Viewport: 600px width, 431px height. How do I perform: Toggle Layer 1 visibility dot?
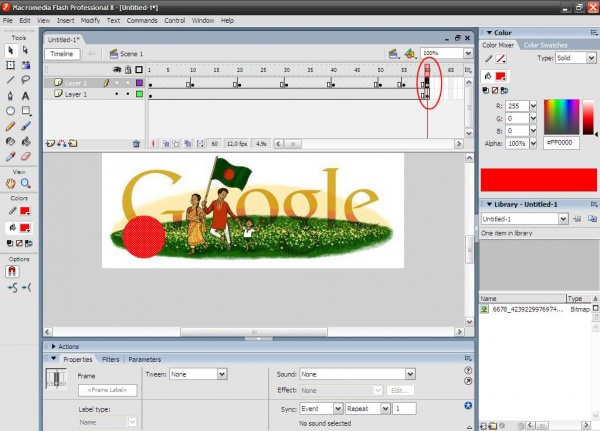(117, 94)
